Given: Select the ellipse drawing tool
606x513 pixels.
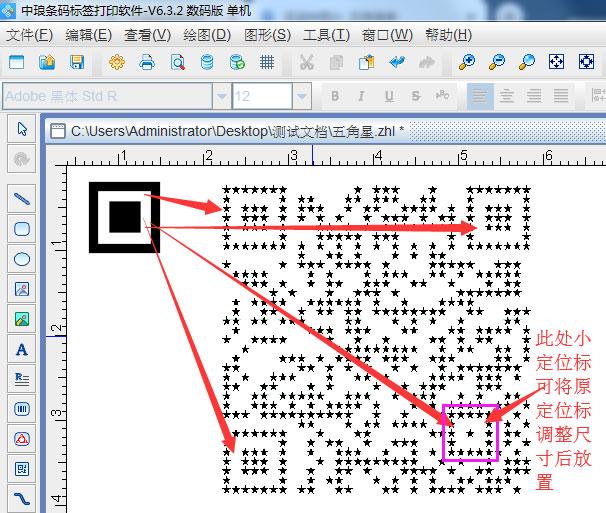Looking at the screenshot, I should [22, 259].
